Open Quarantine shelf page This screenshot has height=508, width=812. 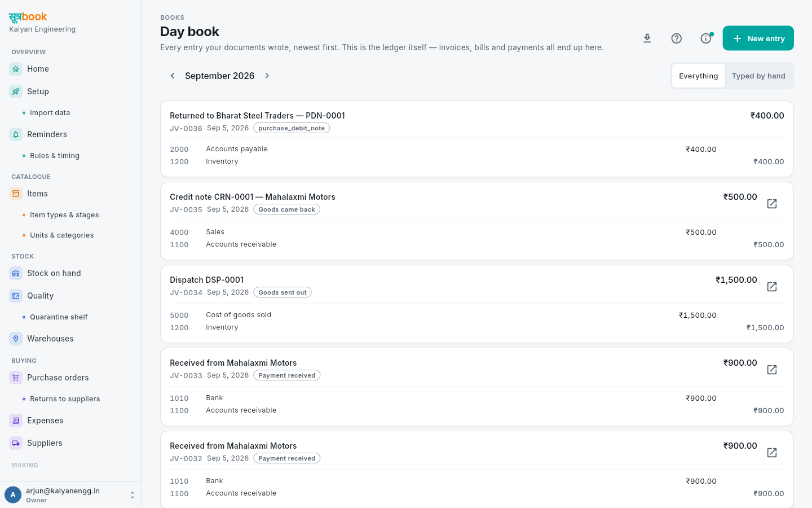click(59, 317)
